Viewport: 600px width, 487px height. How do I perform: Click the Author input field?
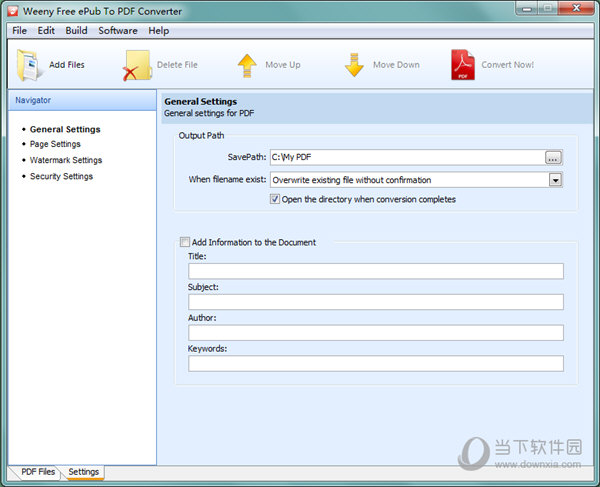376,333
